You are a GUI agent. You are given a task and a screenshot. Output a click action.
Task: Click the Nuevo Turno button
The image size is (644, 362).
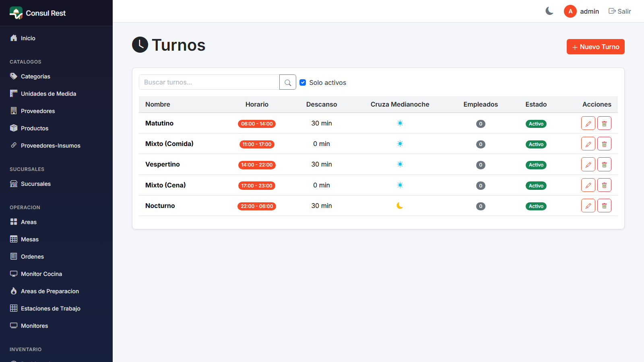tap(596, 47)
